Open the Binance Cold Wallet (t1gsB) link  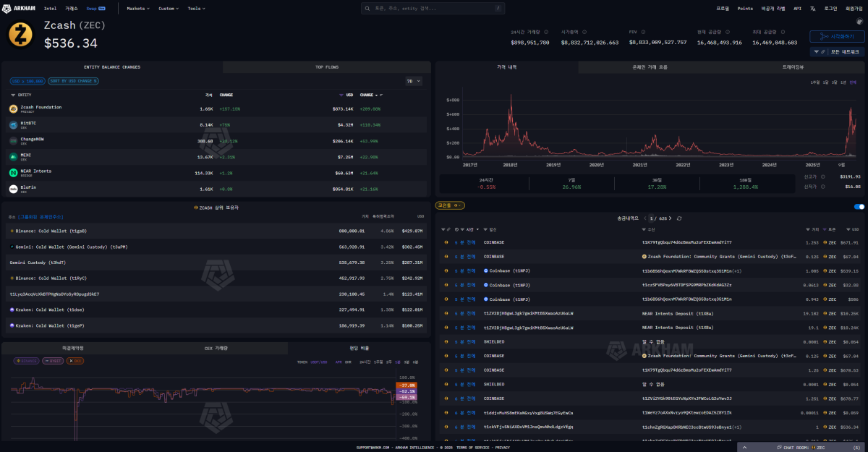point(51,231)
